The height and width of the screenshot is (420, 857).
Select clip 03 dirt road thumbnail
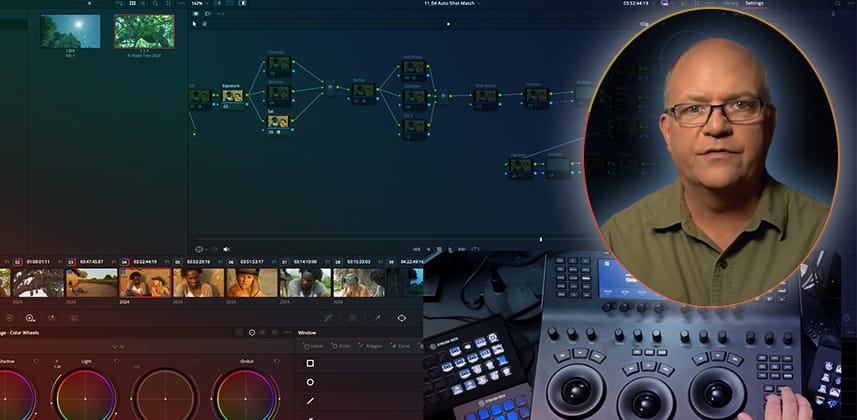click(91, 282)
